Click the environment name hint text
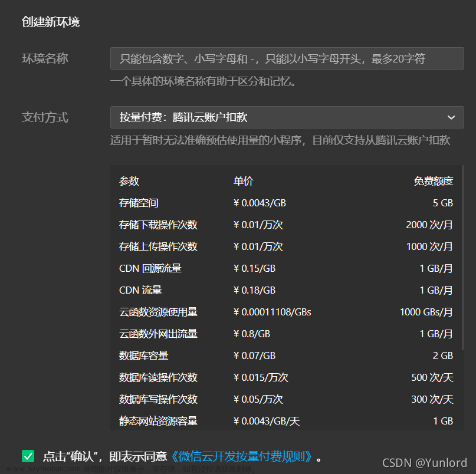The width and height of the screenshot is (476, 474). (203, 81)
